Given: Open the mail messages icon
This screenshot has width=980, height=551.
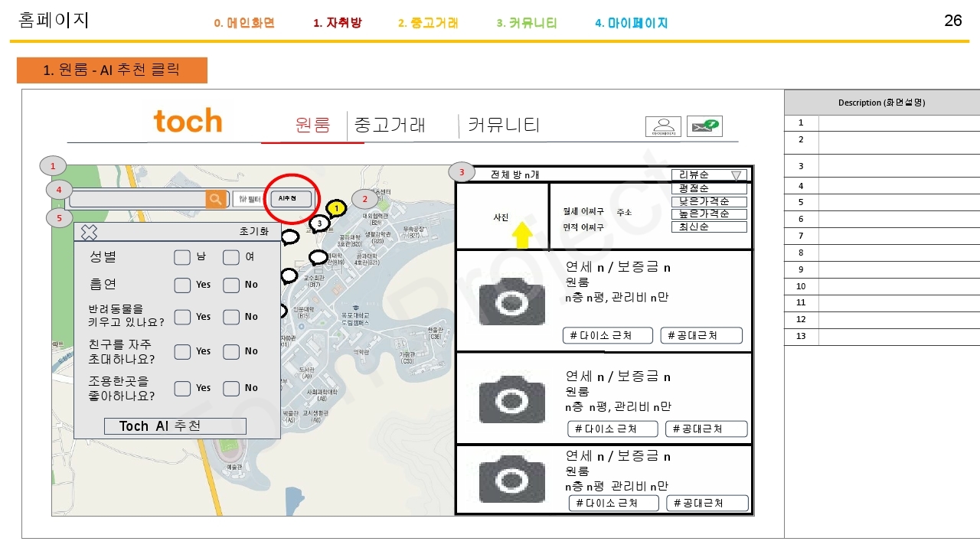Looking at the screenshot, I should tap(704, 126).
